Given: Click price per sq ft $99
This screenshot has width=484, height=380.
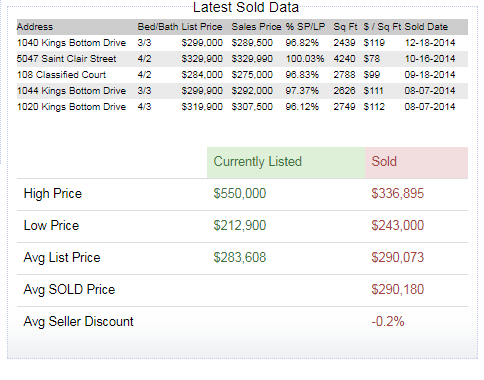Looking at the screenshot, I should tap(372, 75).
